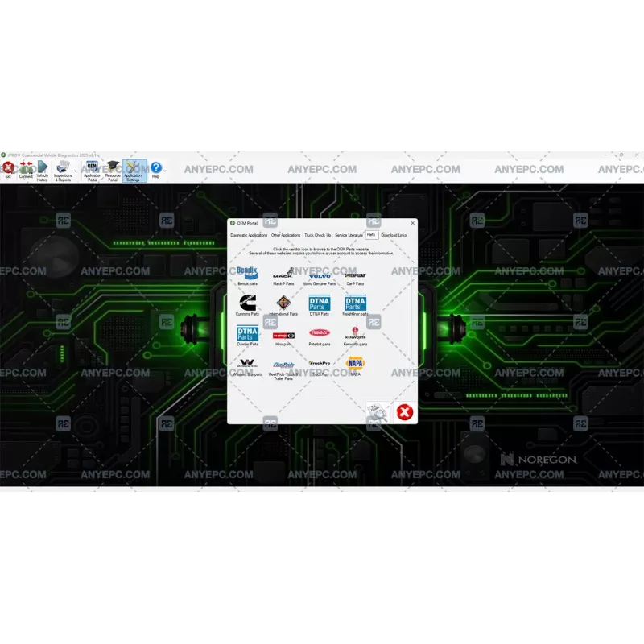This screenshot has width=644, height=644.
Task: Switch to the Diagnostic Applications tab
Action: click(249, 235)
